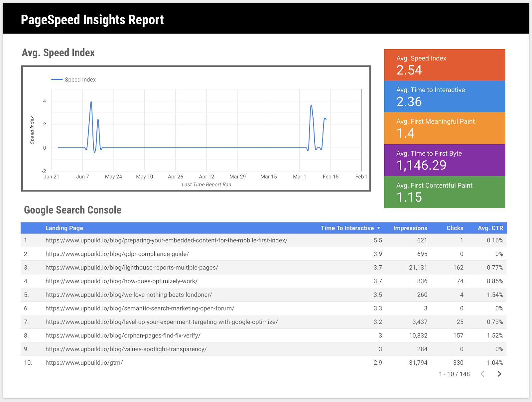Click the 1 - 10 / 148 pagination label

pyautogui.click(x=454, y=374)
